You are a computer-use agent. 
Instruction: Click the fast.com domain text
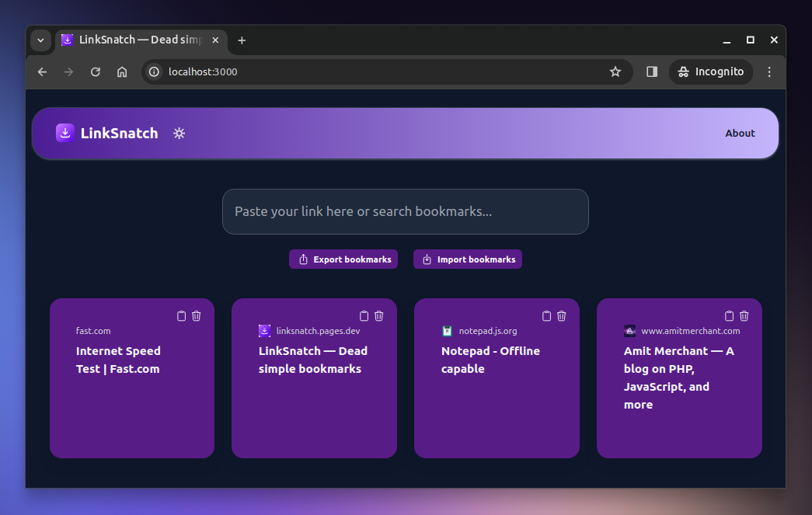93,331
